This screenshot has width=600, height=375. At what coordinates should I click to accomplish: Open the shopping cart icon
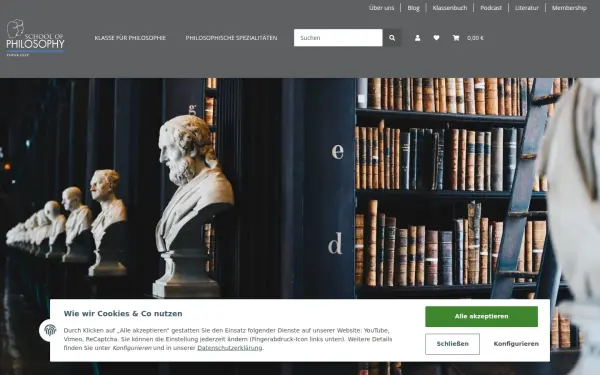pyautogui.click(x=456, y=38)
